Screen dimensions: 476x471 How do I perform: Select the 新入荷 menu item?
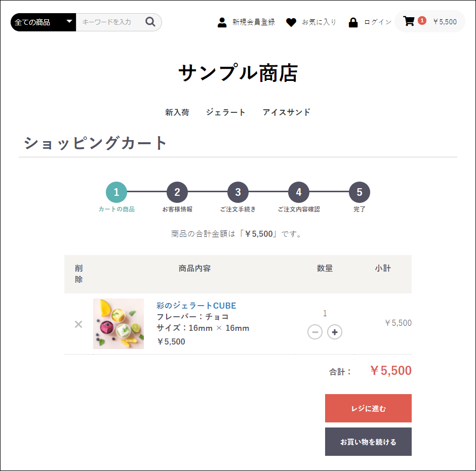coord(177,112)
